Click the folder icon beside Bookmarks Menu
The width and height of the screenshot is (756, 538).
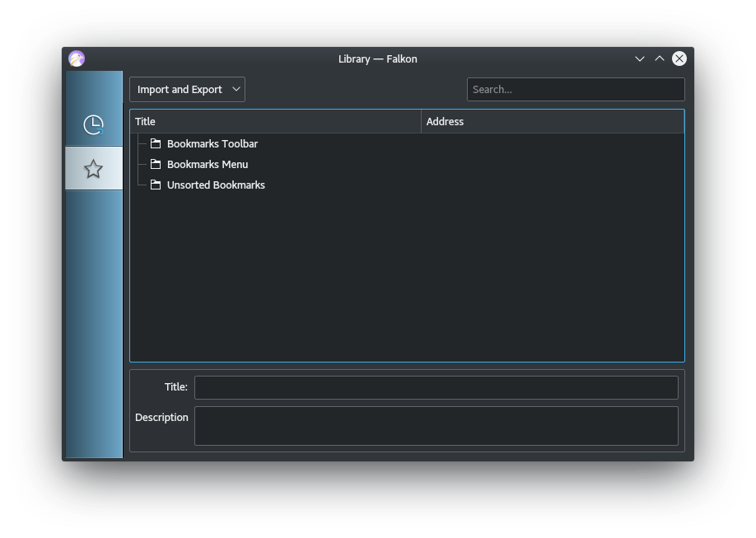156,163
